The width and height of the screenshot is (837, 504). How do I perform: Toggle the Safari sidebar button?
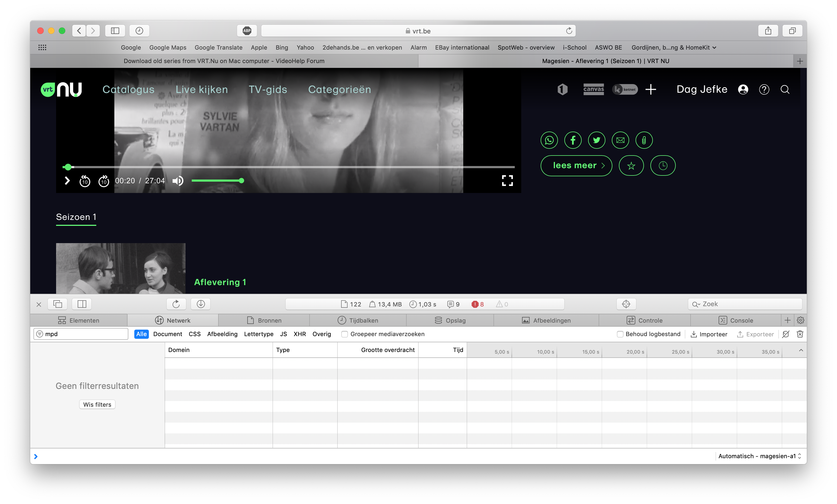(x=115, y=31)
